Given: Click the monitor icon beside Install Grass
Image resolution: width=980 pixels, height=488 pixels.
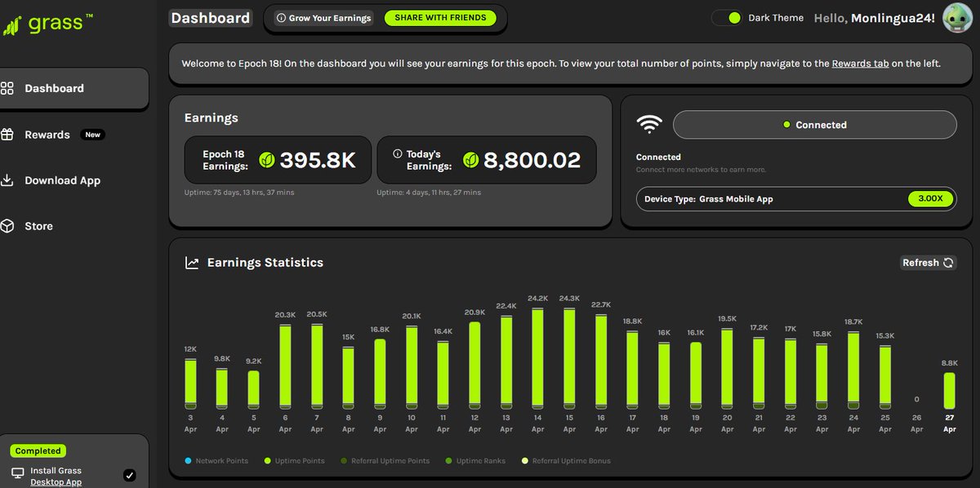Looking at the screenshot, I should pos(18,472).
